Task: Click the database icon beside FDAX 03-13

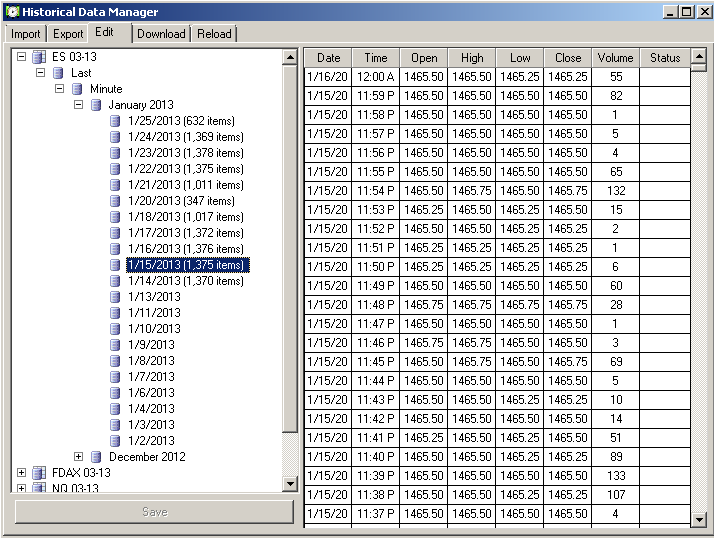Action: (x=39, y=473)
